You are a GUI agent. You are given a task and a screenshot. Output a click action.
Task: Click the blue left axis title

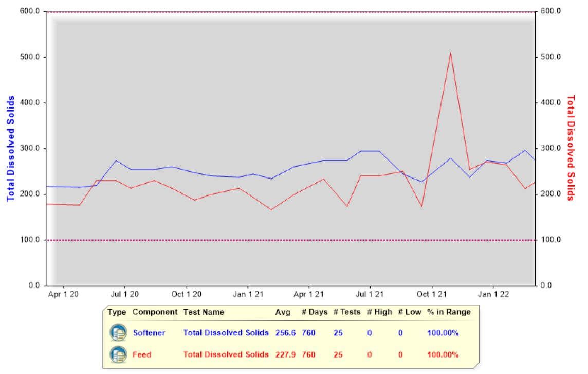[x=10, y=148]
